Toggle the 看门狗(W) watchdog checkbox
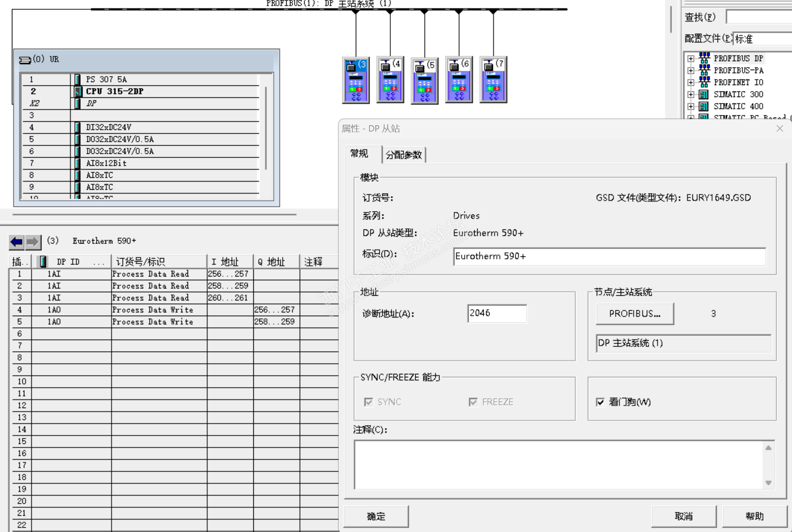 click(600, 402)
